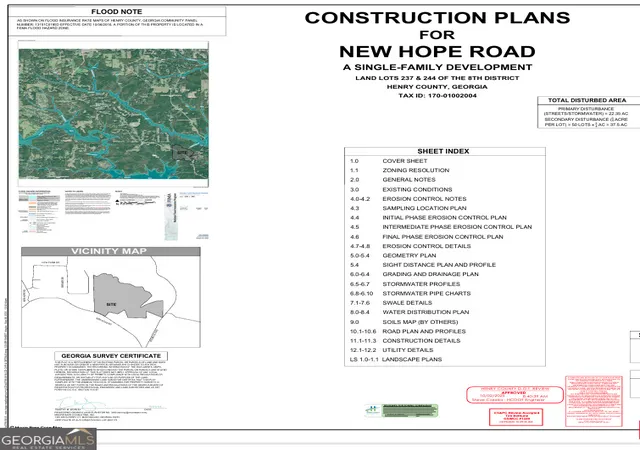Click the Stormwater Pipe Charts row
This screenshot has width=640, height=450.
click(x=410, y=294)
